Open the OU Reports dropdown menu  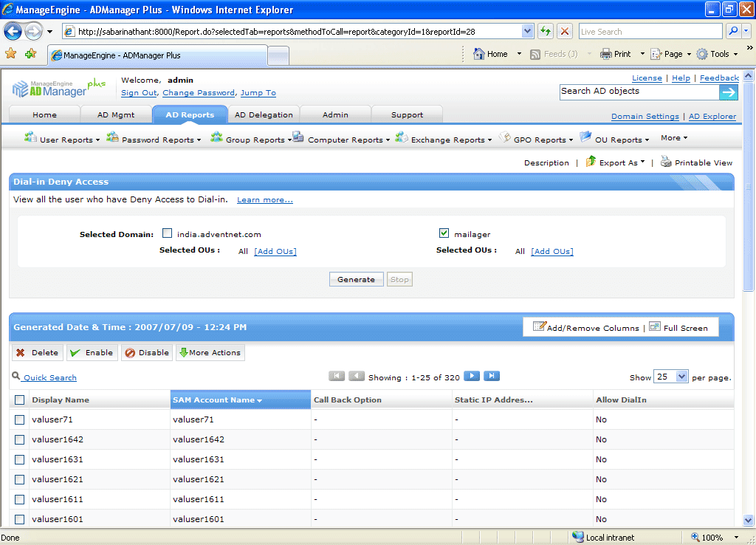click(615, 139)
